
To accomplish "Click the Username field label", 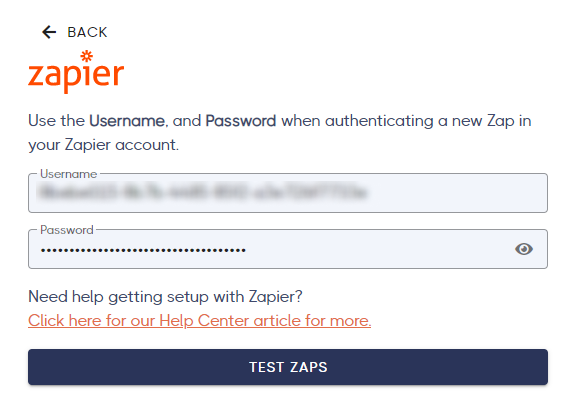I will click(x=68, y=174).
